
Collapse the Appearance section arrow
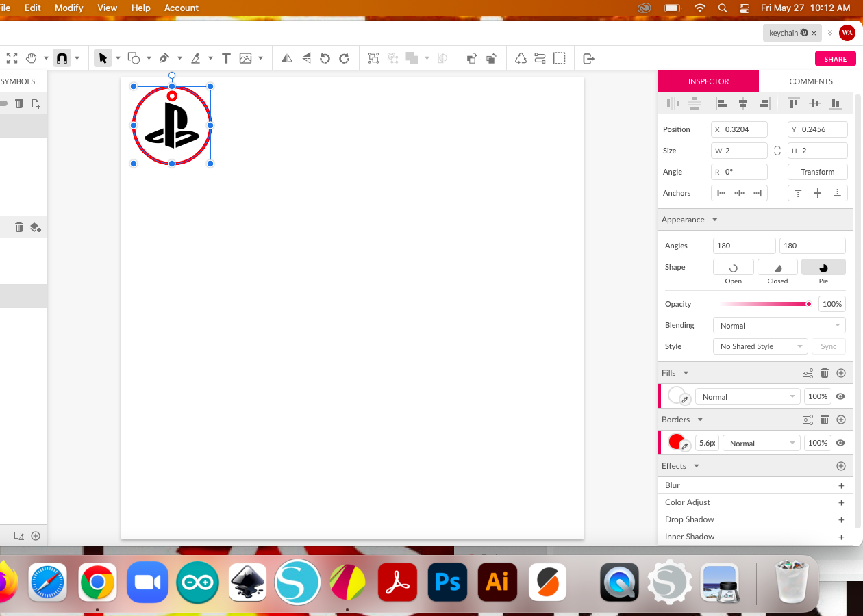(715, 220)
